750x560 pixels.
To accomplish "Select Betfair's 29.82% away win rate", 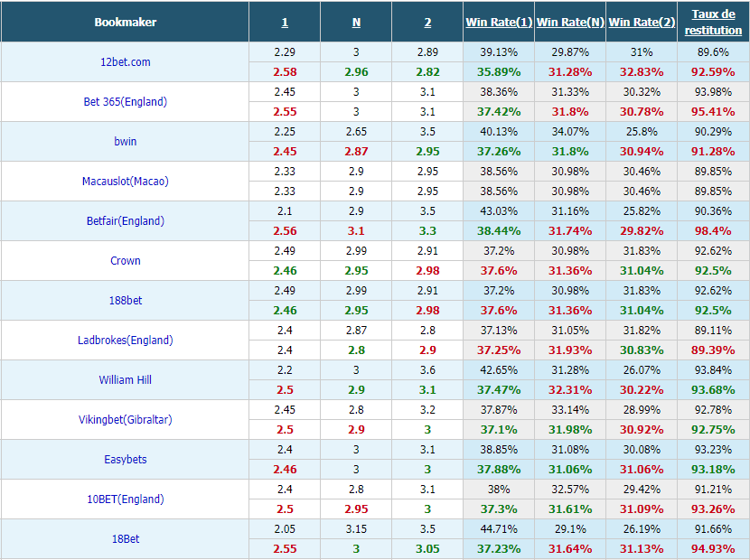I will 642,231.
